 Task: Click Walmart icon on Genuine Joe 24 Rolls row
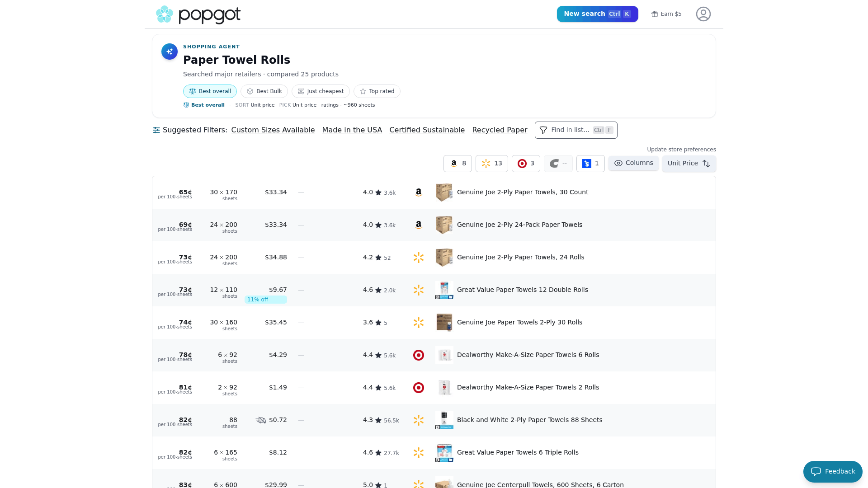click(419, 258)
